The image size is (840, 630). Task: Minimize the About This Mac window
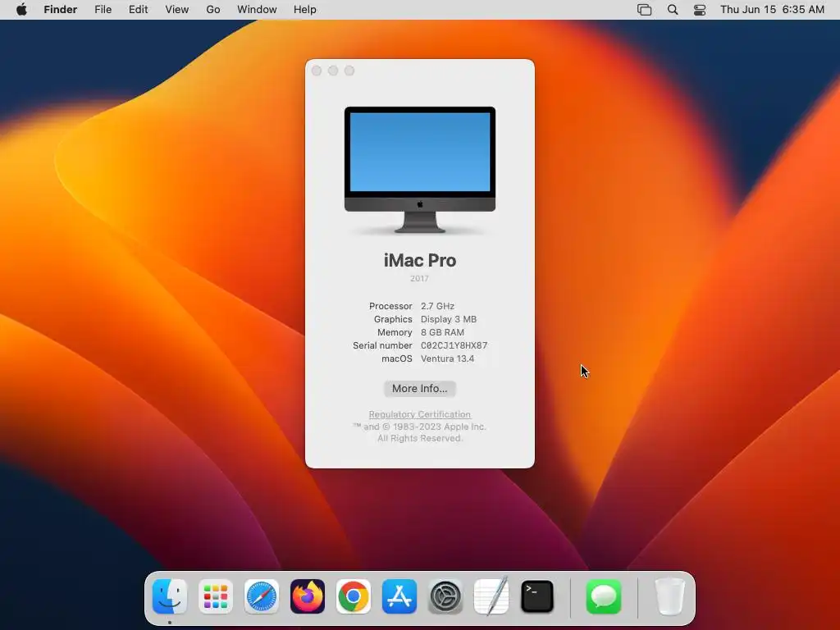coord(333,71)
